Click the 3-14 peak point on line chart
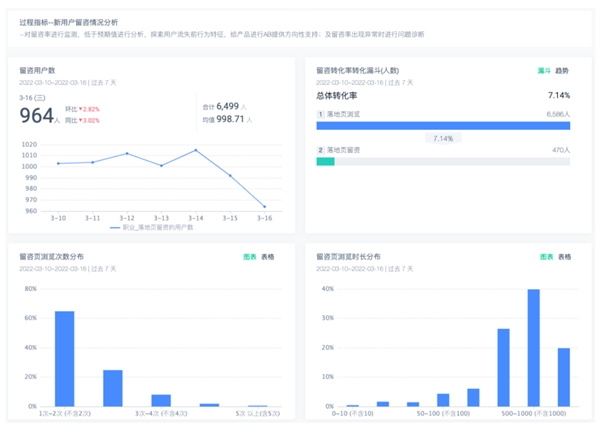This screenshot has height=430, width=600. [196, 150]
